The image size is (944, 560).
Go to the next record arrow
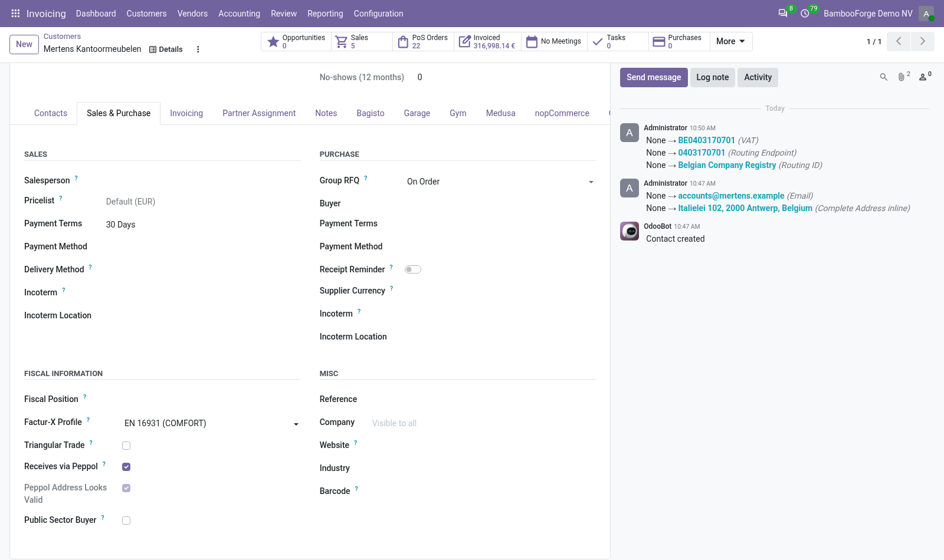tap(923, 41)
